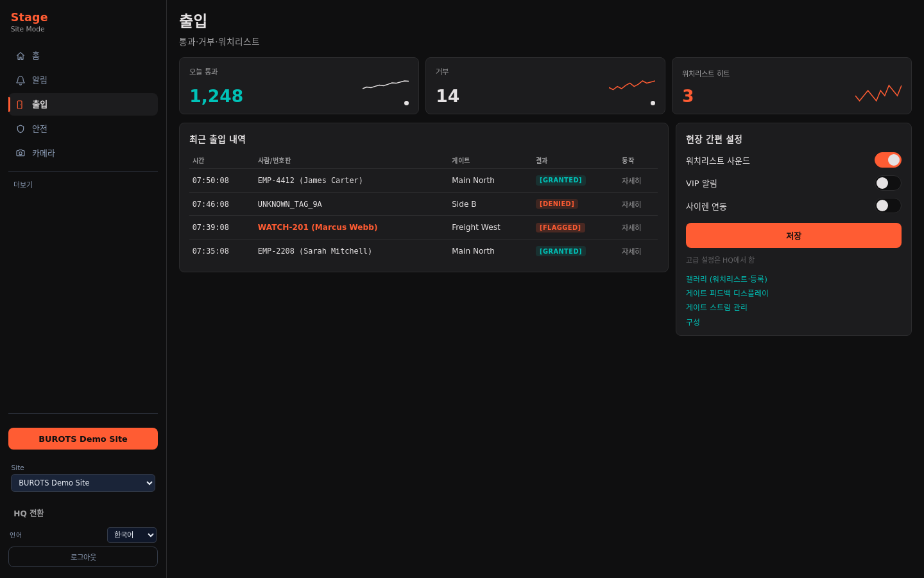Viewport: 924px width, 578px height.
Task: Open the 구성 link
Action: (693, 322)
